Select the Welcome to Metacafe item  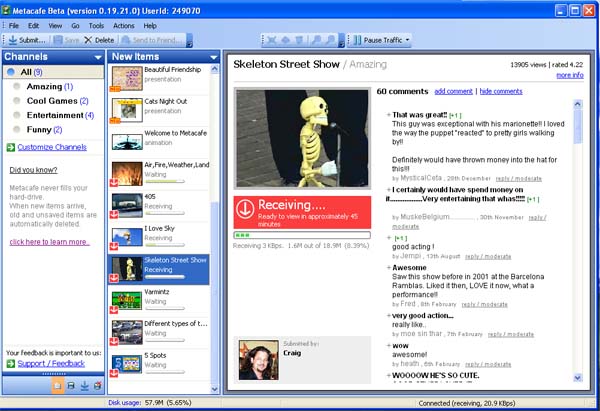tap(160, 141)
